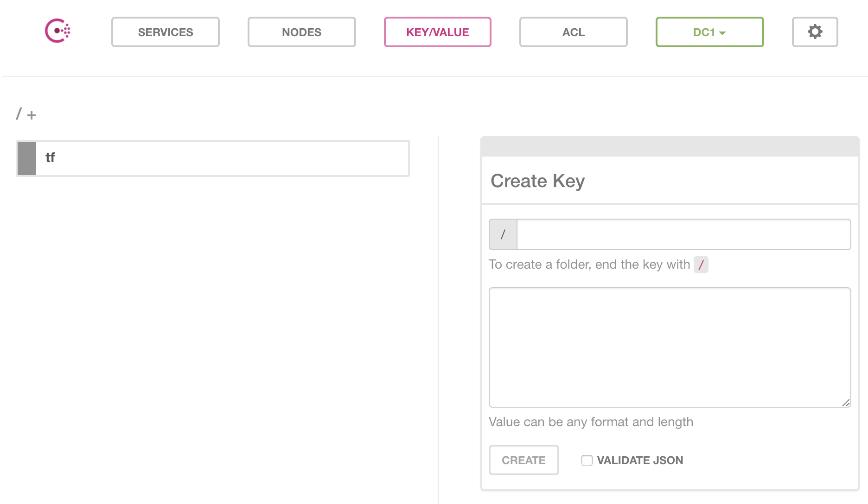The width and height of the screenshot is (868, 504).
Task: Expand the DC1 datacenter dropdown
Action: 709,32
